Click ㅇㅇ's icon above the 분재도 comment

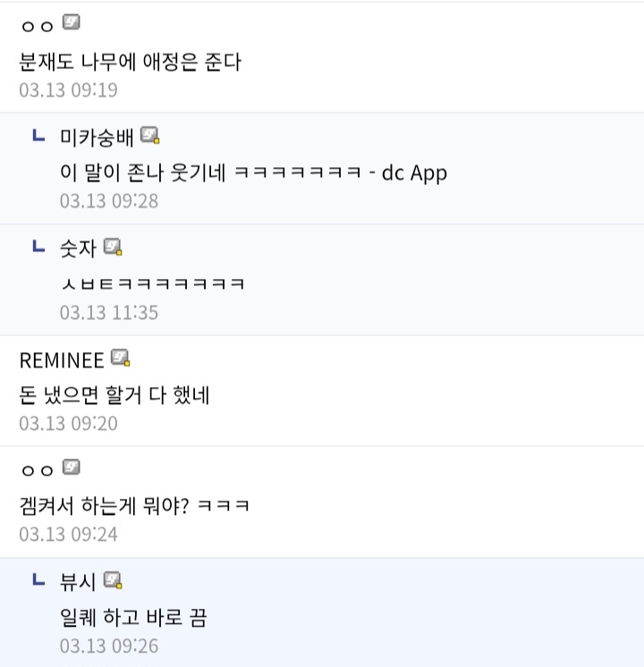point(72,22)
